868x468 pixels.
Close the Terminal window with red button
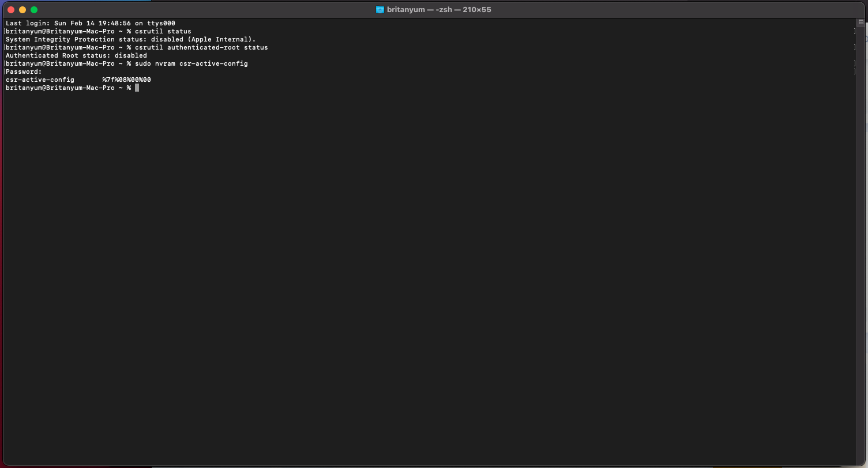[11, 10]
